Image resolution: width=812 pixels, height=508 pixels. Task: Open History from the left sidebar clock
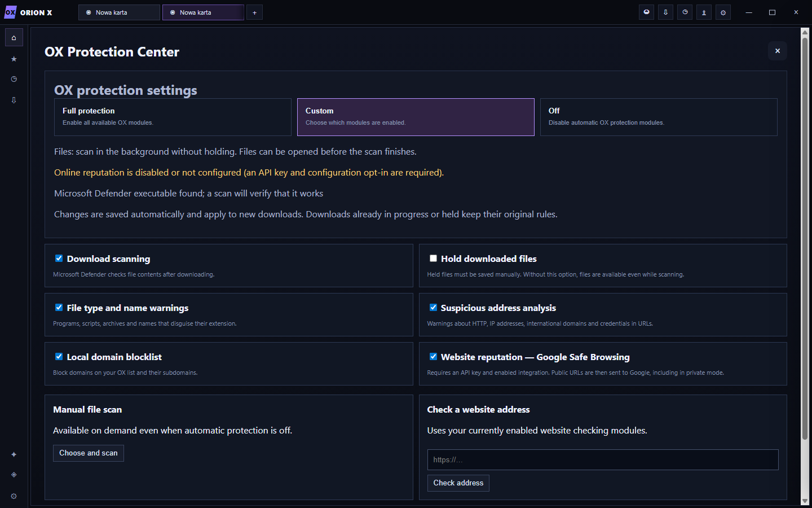[x=14, y=79]
